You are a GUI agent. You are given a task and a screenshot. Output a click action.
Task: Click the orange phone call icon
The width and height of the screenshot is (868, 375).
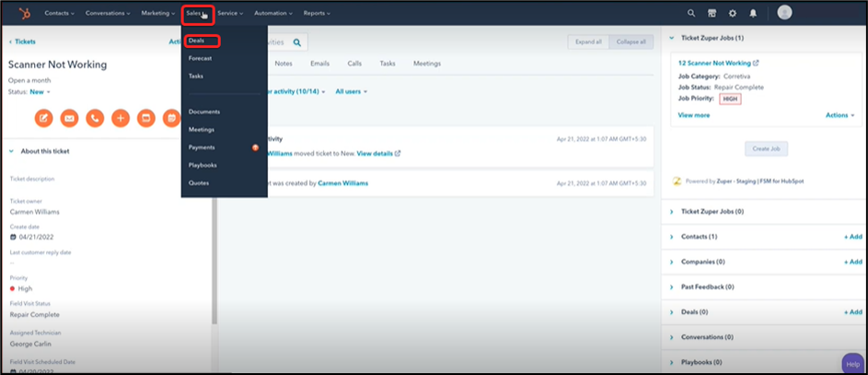pyautogui.click(x=95, y=118)
